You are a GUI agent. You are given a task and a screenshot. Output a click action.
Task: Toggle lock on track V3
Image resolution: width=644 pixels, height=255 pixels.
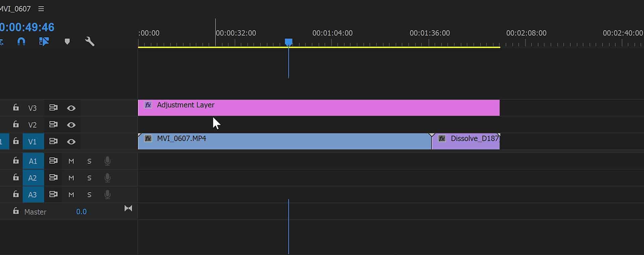pos(16,107)
